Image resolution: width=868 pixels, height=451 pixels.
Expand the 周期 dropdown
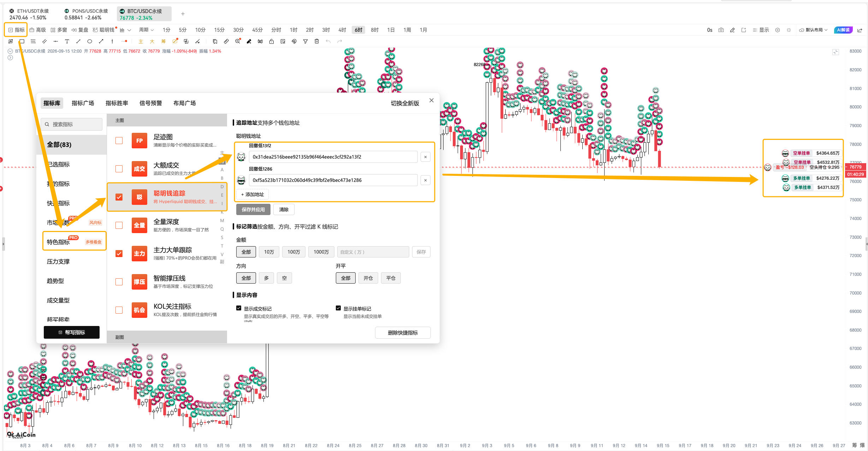(146, 30)
